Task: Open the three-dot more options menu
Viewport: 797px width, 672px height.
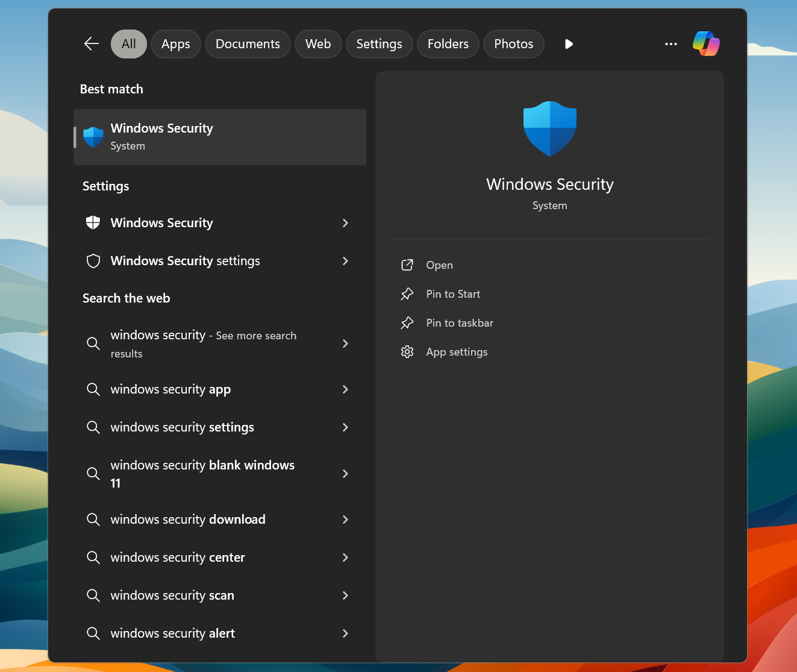Action: 671,44
